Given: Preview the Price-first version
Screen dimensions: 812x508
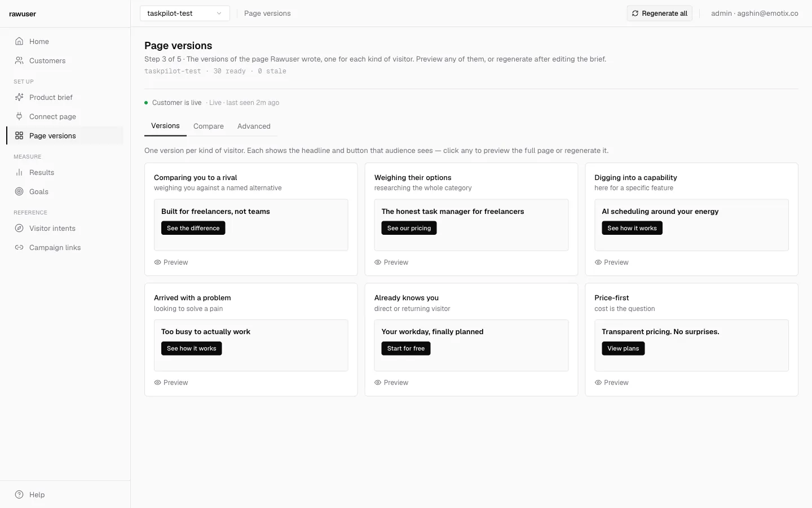Looking at the screenshot, I should (x=611, y=383).
